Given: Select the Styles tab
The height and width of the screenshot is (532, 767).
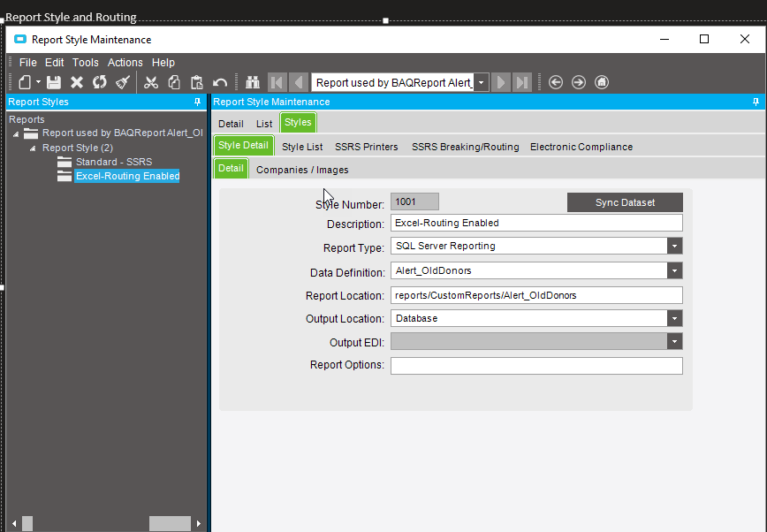Looking at the screenshot, I should pos(298,122).
